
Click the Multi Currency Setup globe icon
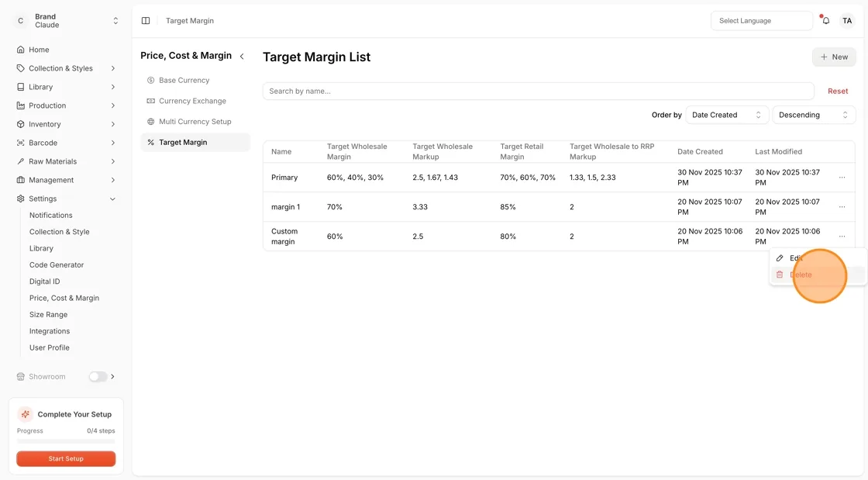pyautogui.click(x=150, y=121)
